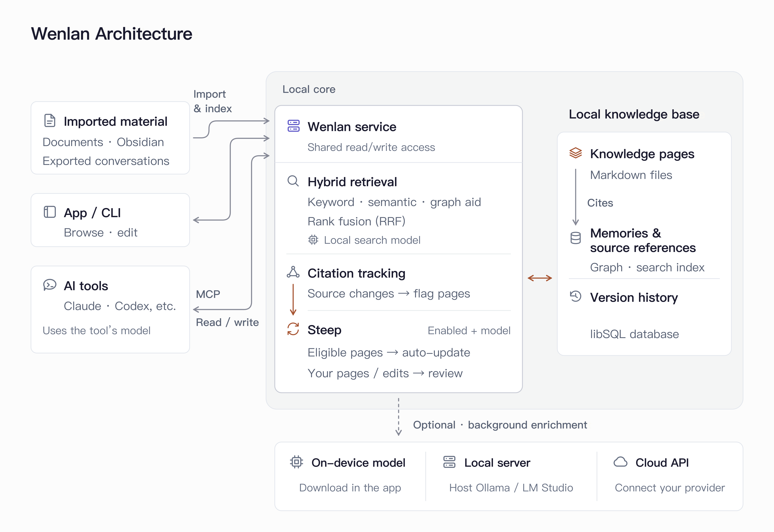Click the database cylinder icon beside Memories
Viewport: 774px width, 532px height.
tap(575, 238)
